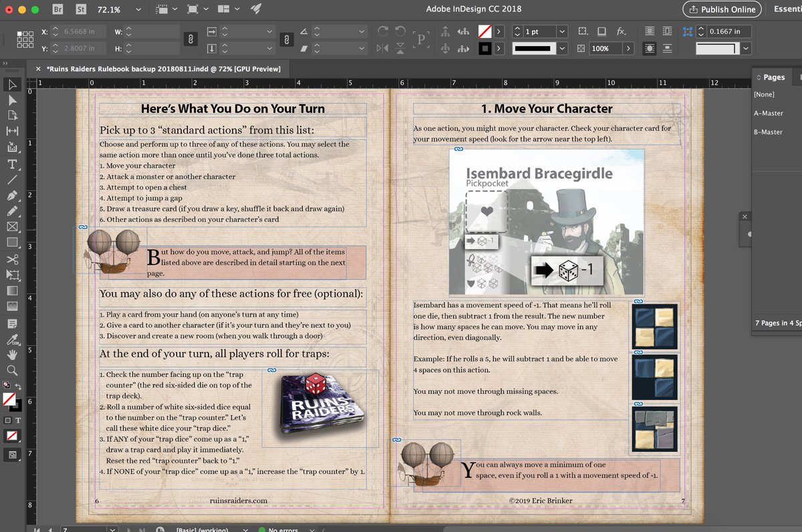
Task: Expand the opacity 100% slider arrow
Action: (628, 48)
